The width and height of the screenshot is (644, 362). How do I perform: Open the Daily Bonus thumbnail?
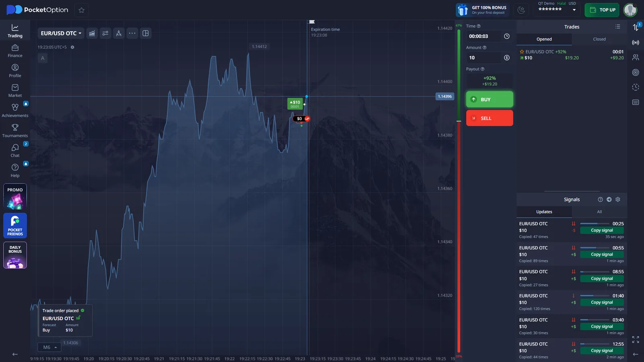15,255
